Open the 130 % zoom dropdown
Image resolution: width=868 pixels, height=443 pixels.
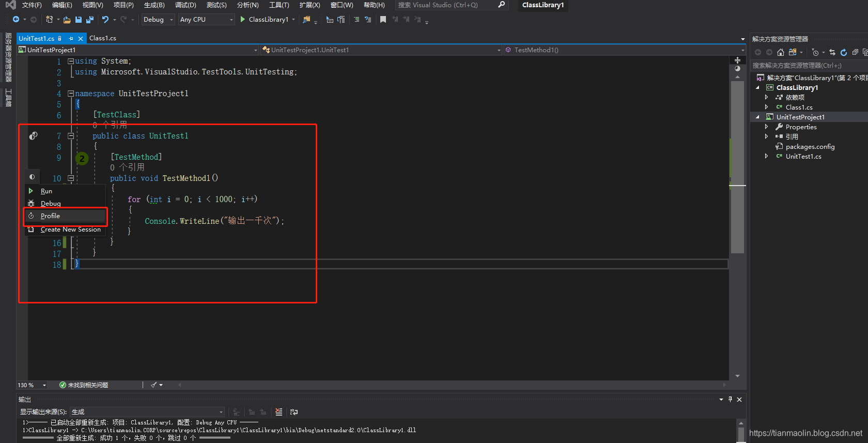pos(32,385)
